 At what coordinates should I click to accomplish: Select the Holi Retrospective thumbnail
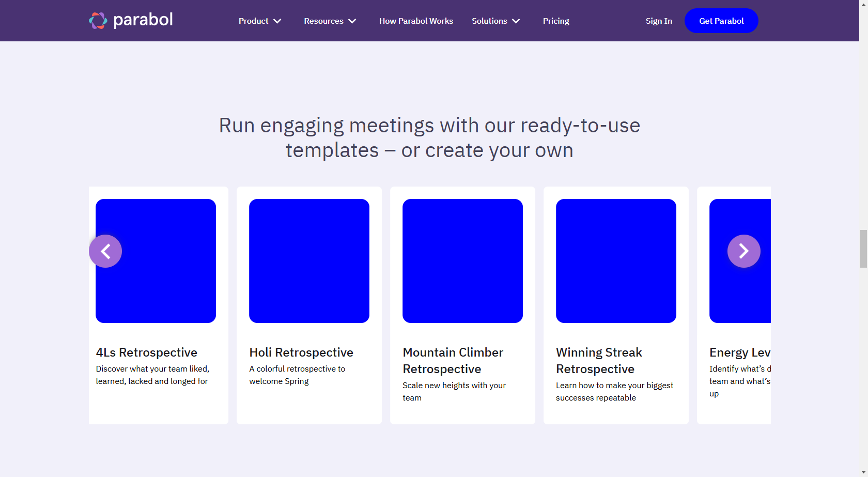click(x=309, y=261)
